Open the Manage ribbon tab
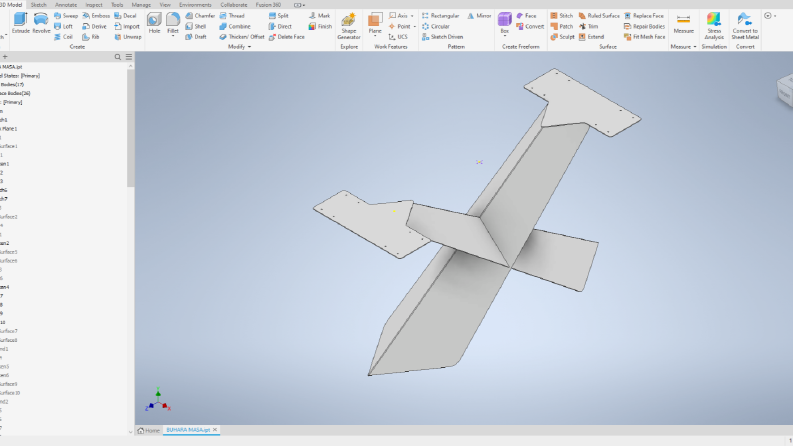Viewport: 793px width, 446px height. (x=141, y=5)
